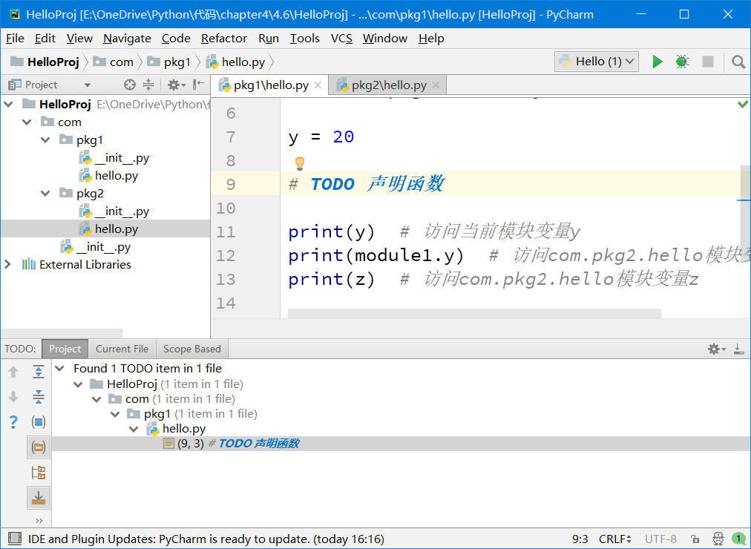This screenshot has height=549, width=751.
Task: Toggle group by packages in the TODO panel
Action: [38, 447]
